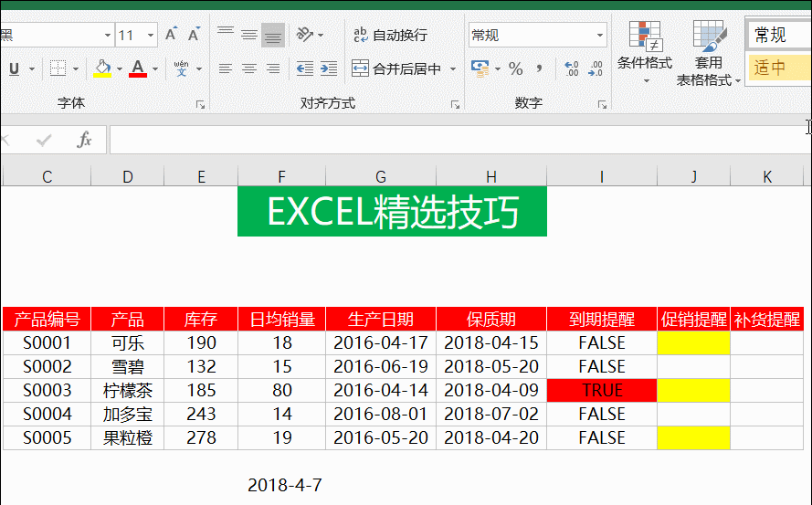The width and height of the screenshot is (812, 505).
Task: Align text to the right
Action: [273, 68]
